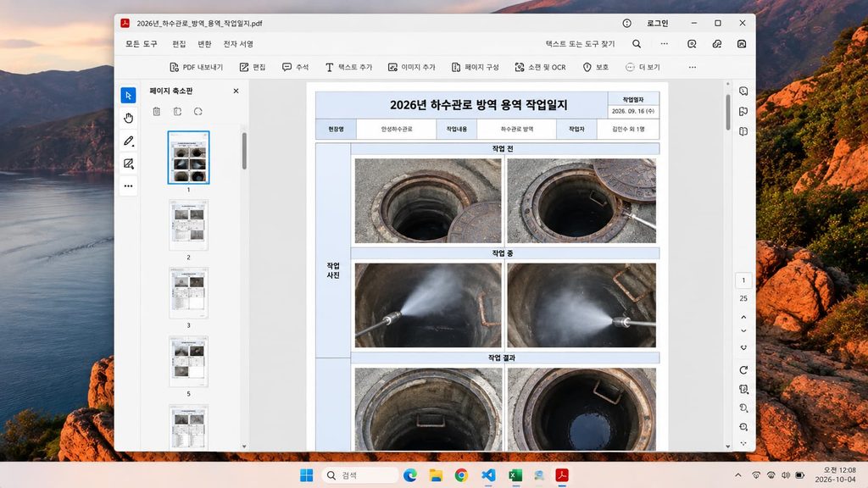
Task: Click the 로그인 button
Action: (x=658, y=23)
